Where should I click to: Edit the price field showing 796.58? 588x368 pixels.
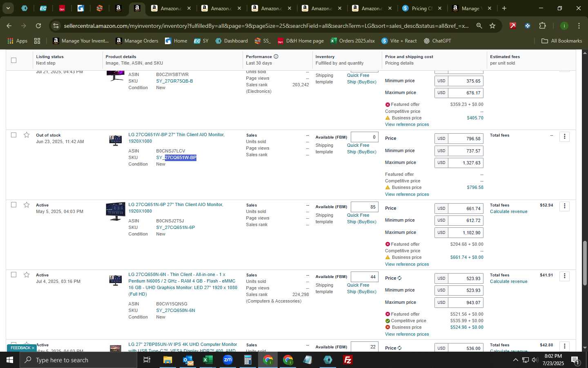[465, 139]
